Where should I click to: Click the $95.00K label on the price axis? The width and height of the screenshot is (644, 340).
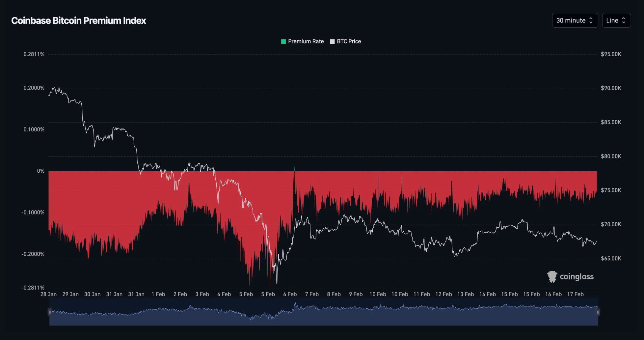tap(611, 54)
